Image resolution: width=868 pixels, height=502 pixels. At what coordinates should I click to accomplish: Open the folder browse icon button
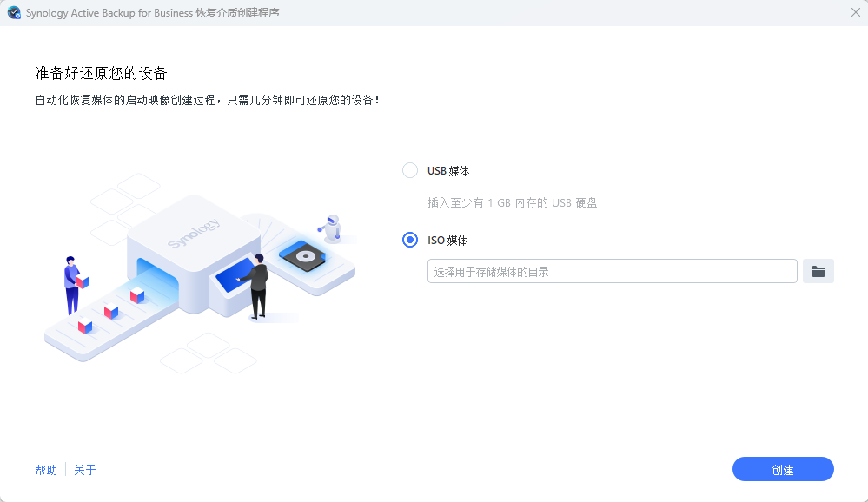pyautogui.click(x=818, y=271)
